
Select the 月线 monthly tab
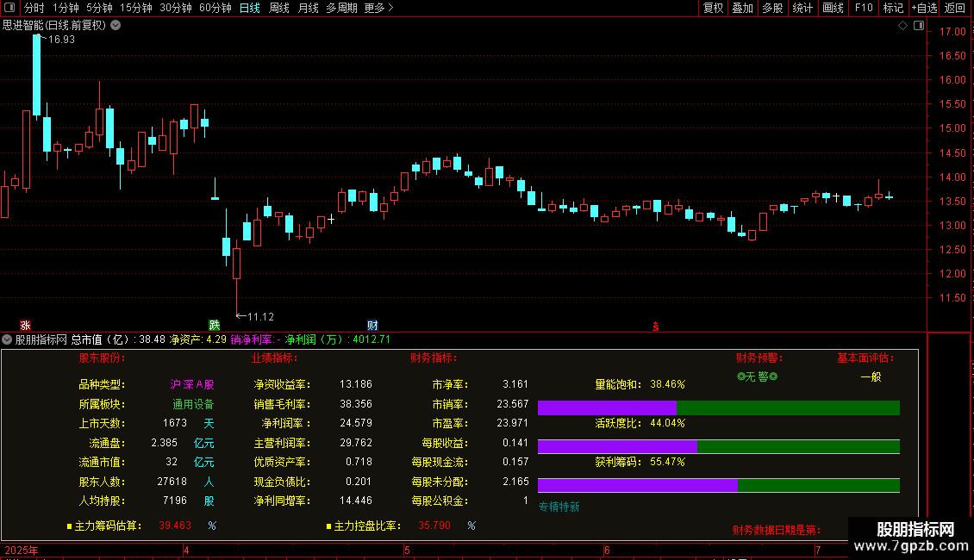308,8
